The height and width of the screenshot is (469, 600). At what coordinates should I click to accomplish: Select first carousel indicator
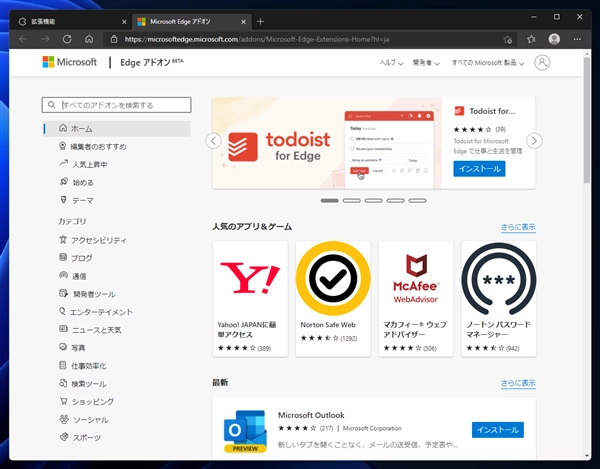click(329, 200)
